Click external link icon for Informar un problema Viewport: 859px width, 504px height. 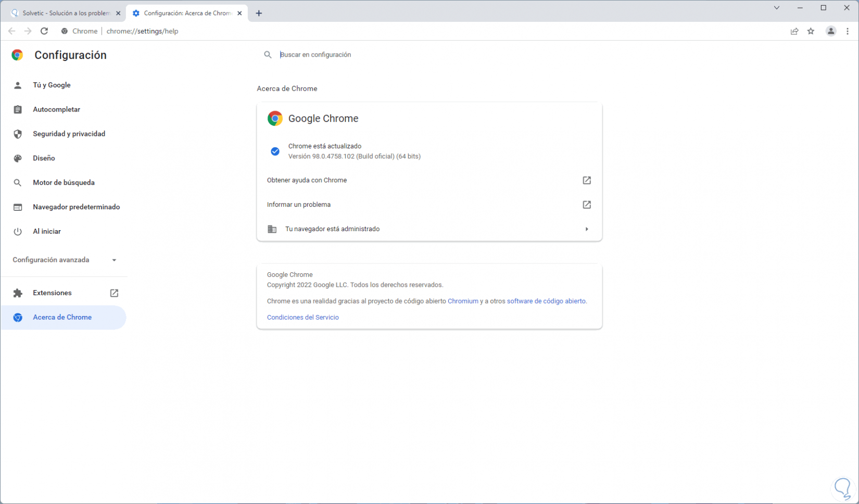pos(587,205)
